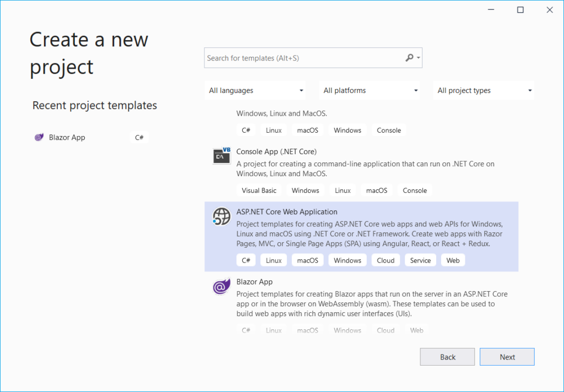This screenshot has height=392, width=564.
Task: Open the All platforms dropdown
Action: point(370,90)
